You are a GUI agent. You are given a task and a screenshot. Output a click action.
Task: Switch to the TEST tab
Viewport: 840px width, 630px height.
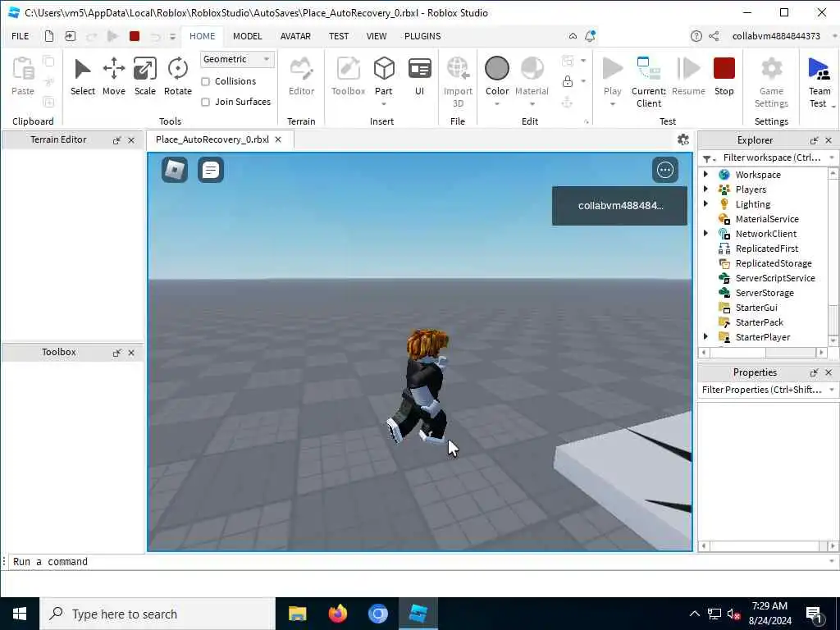(339, 36)
